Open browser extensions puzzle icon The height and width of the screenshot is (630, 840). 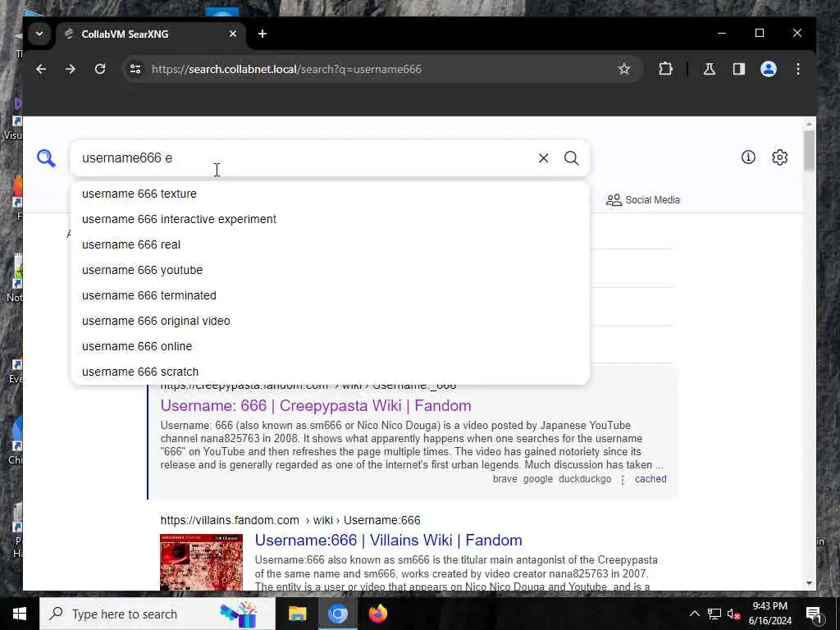[665, 69]
